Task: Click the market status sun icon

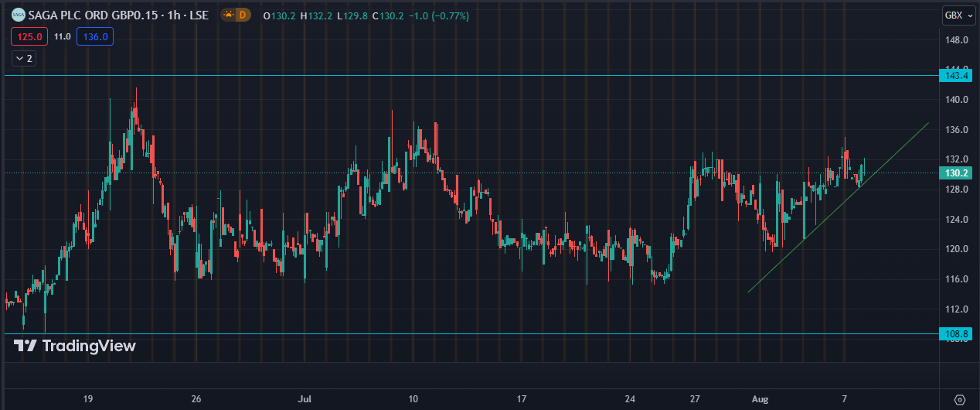Action: (228, 15)
